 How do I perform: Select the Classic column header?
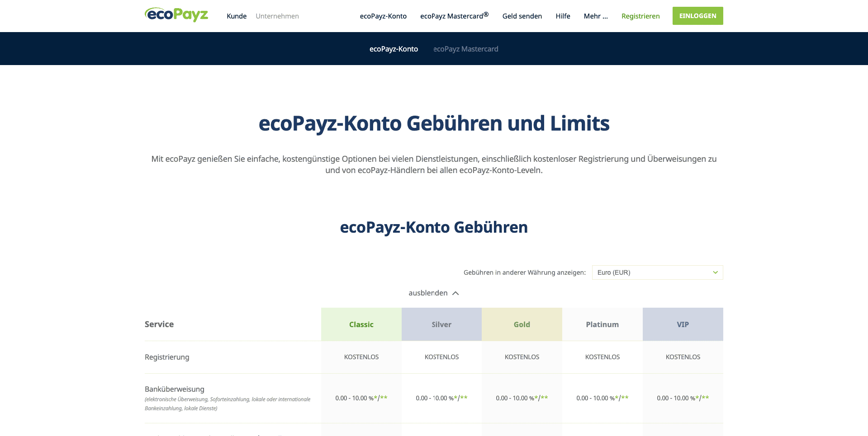pyautogui.click(x=361, y=324)
